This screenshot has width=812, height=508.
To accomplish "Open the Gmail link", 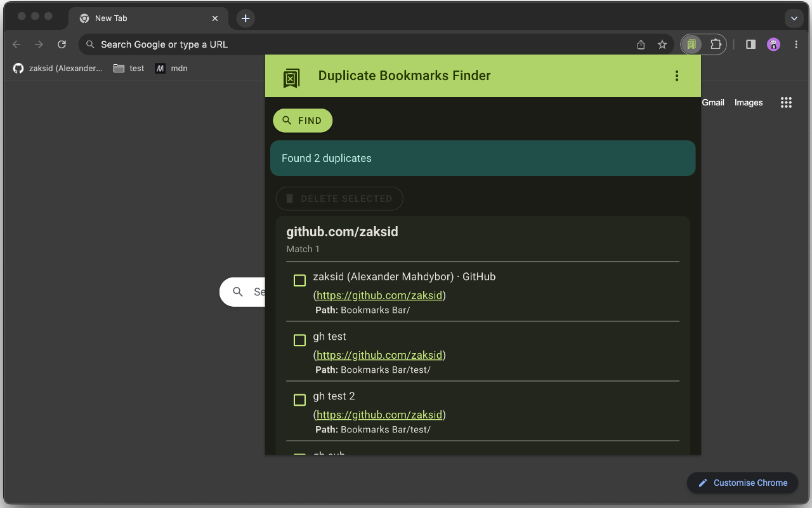I will [x=713, y=102].
